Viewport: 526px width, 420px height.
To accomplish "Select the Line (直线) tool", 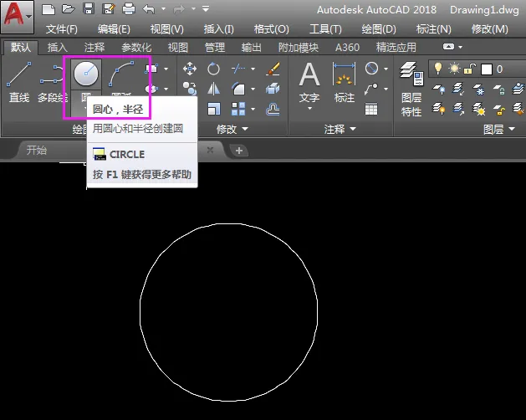I will (19, 83).
